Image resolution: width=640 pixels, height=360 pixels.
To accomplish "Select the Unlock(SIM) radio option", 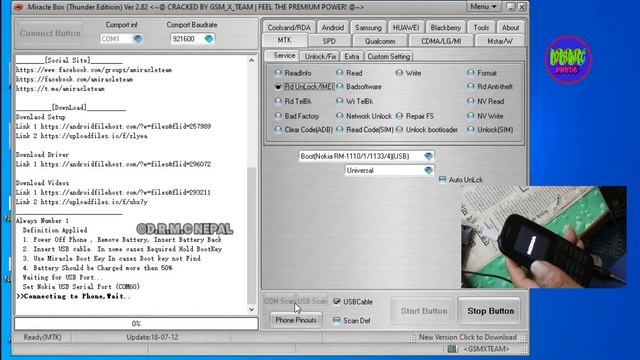I will [471, 130].
